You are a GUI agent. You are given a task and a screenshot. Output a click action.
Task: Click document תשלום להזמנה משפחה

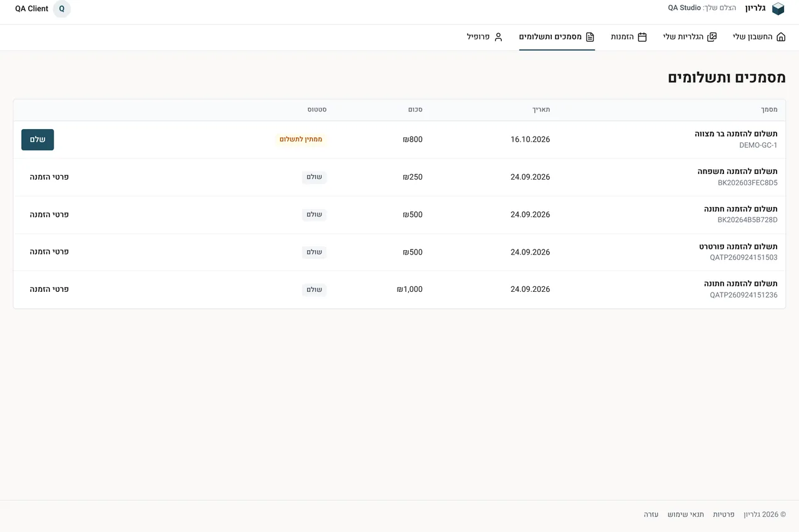coord(738,172)
